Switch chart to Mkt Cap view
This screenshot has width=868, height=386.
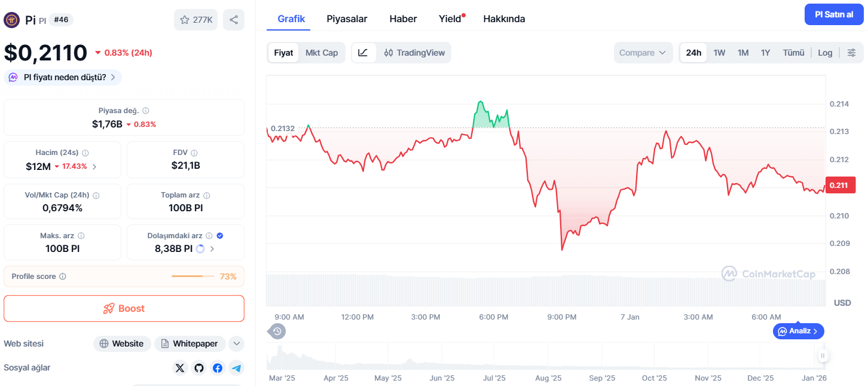[x=322, y=53]
